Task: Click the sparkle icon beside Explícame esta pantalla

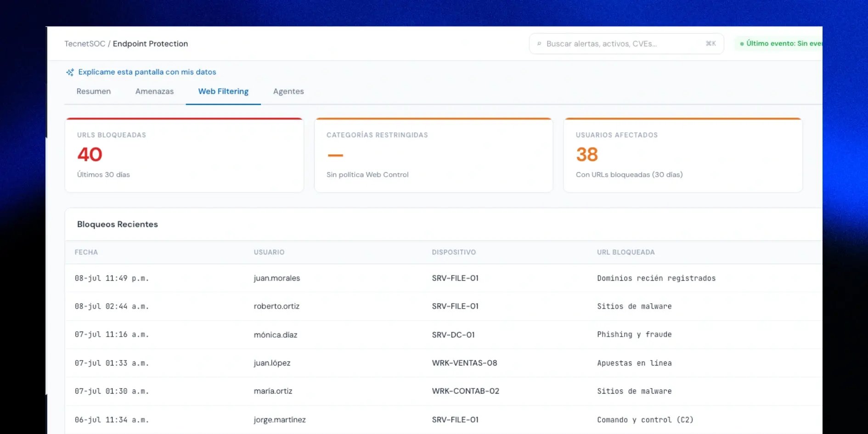Action: click(70, 72)
